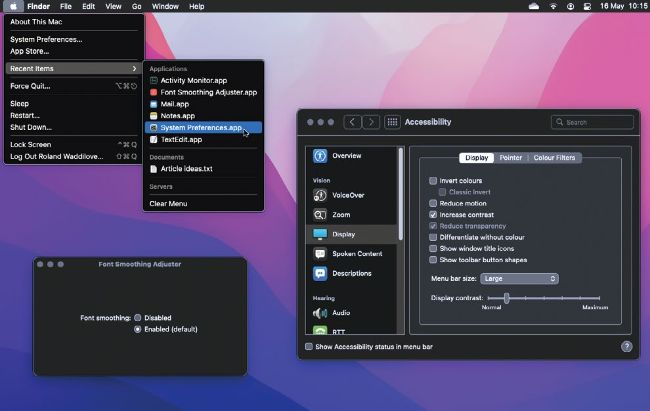This screenshot has height=411, width=650.
Task: Click the user account icon in menu bar
Action: [x=570, y=6]
